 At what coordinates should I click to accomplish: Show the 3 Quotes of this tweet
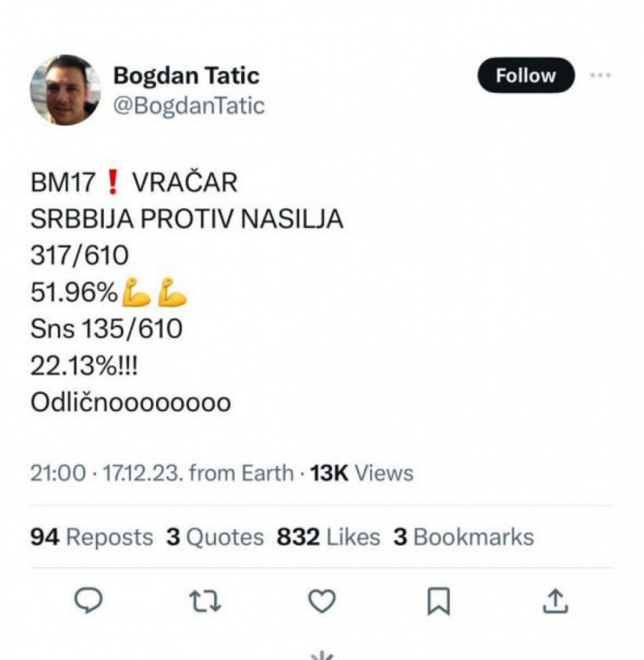(215, 537)
